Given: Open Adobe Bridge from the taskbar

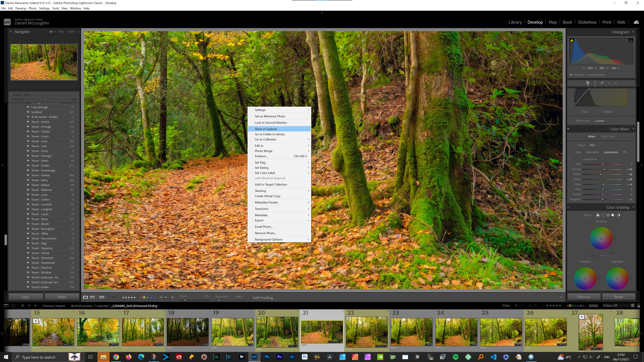Looking at the screenshot, I should pyautogui.click(x=241, y=357).
